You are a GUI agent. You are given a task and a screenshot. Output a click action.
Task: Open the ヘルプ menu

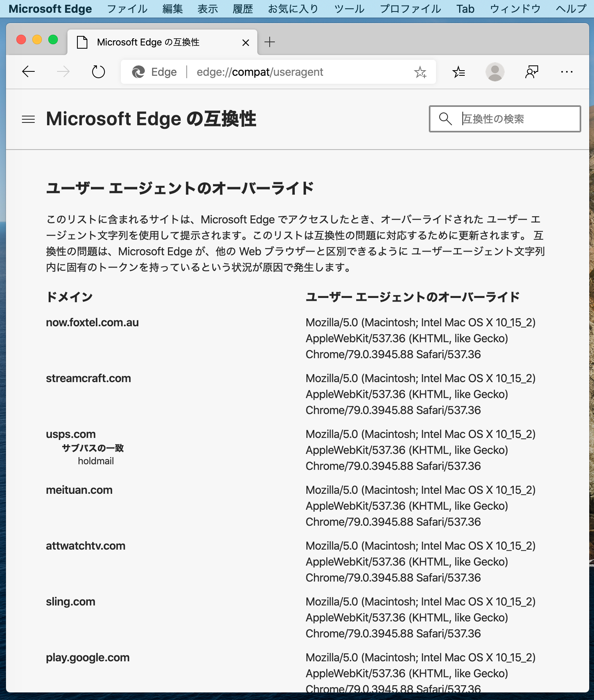(571, 9)
